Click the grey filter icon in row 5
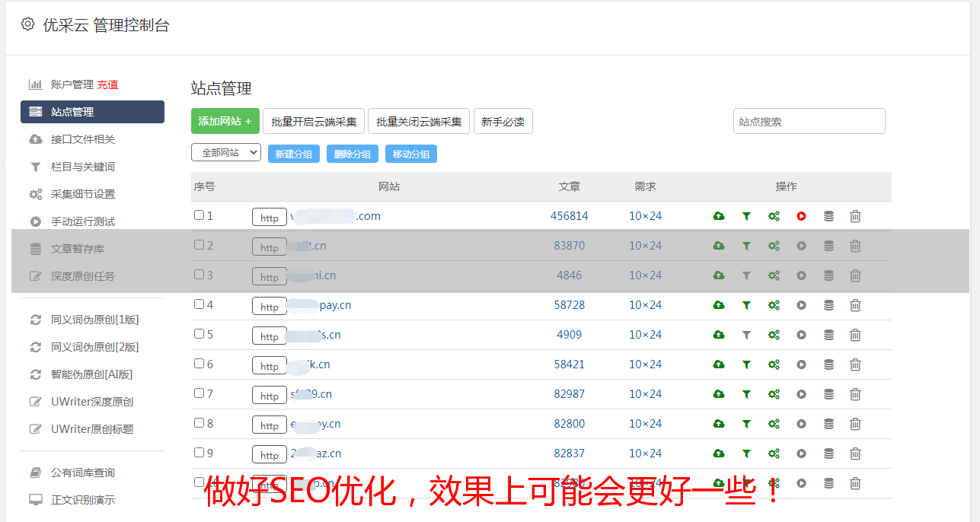 [746, 335]
